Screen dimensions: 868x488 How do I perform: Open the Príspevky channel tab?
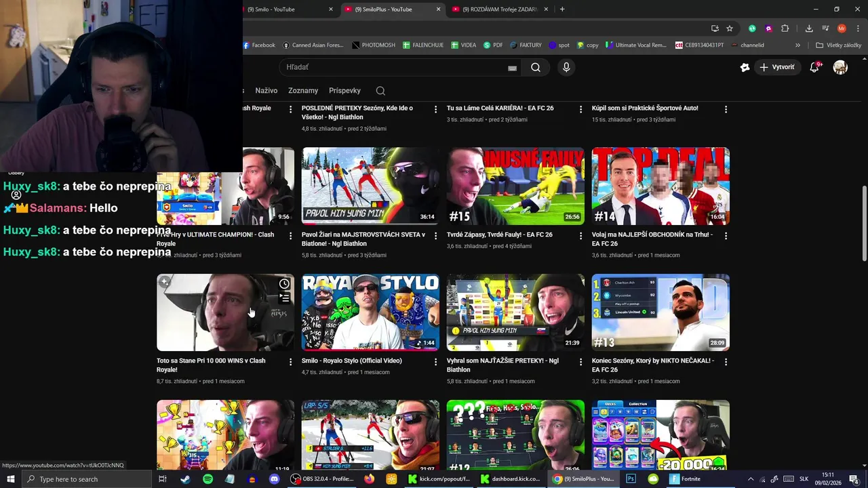[344, 91]
